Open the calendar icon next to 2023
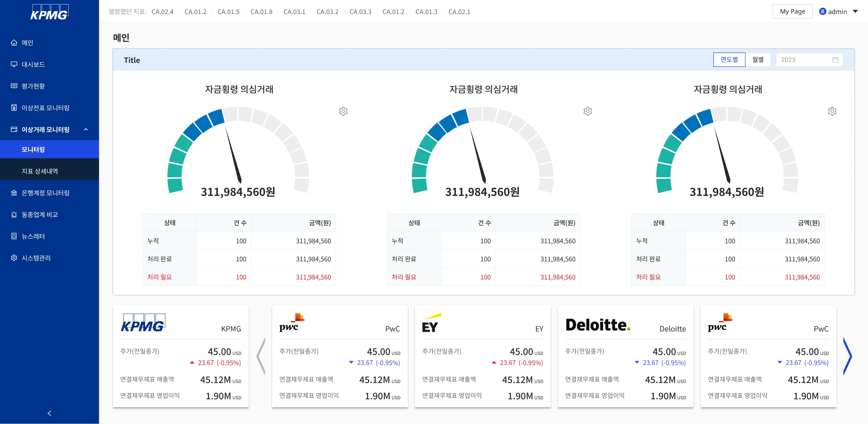868x424 pixels. click(x=835, y=59)
